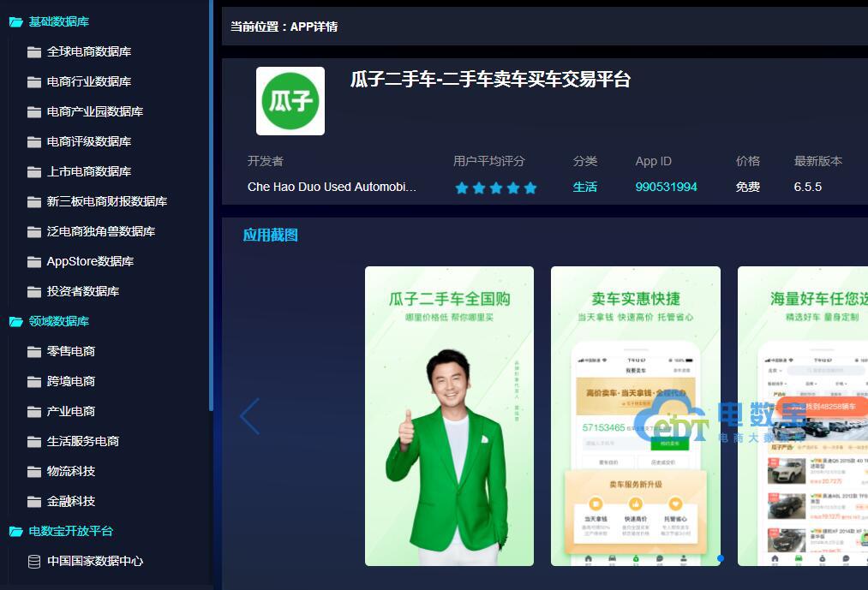The height and width of the screenshot is (590, 868).
Task: Click folder icon beside 物流科技
Action: tap(34, 471)
